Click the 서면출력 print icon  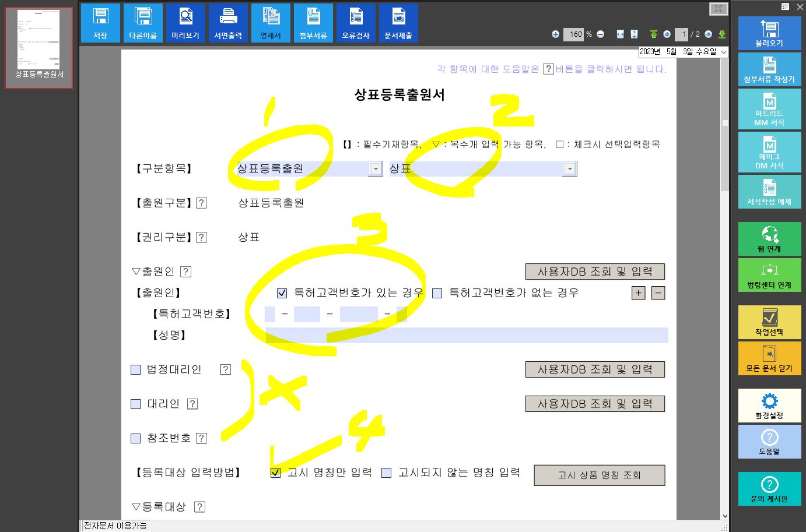[228, 23]
